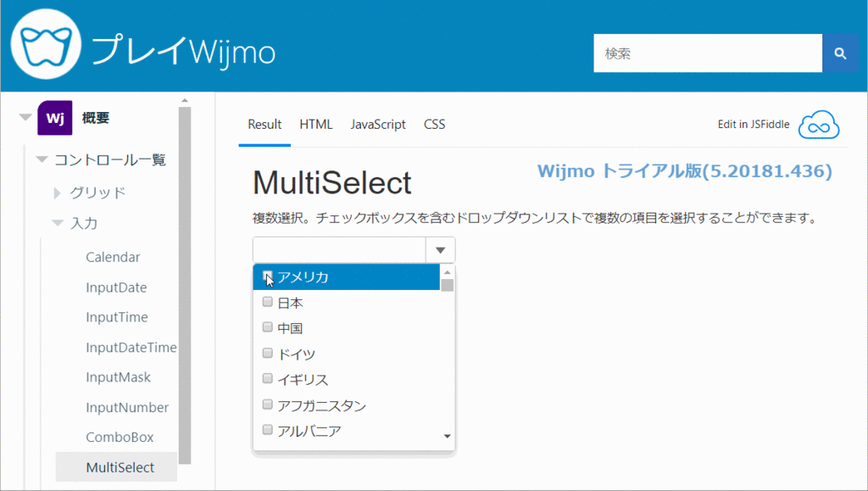Open InputDateTime in the sidebar
This screenshot has height=491, width=868.
coord(131,348)
